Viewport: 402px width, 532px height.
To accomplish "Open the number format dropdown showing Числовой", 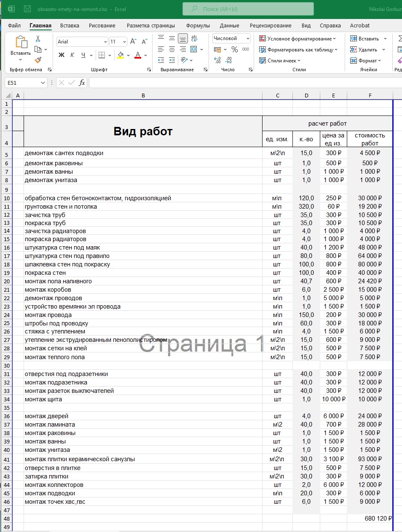I will [248, 39].
